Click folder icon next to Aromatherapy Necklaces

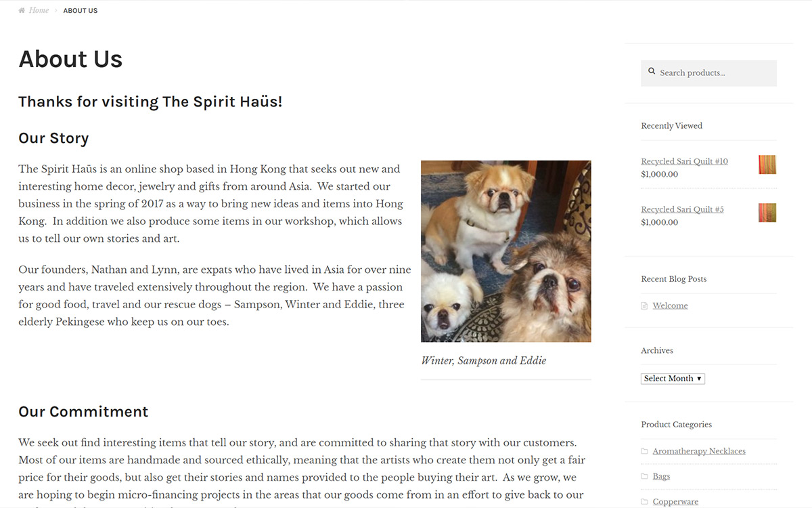(644, 451)
